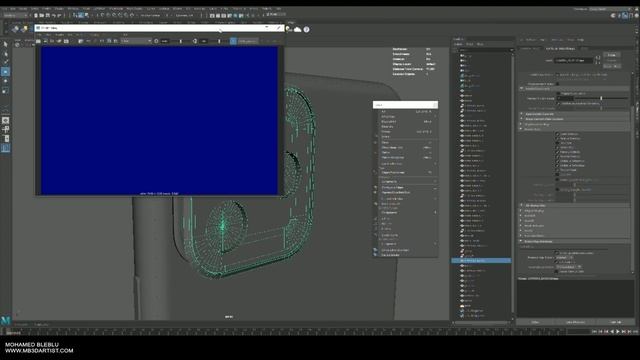Collapse the Render Stats section

tap(575, 129)
